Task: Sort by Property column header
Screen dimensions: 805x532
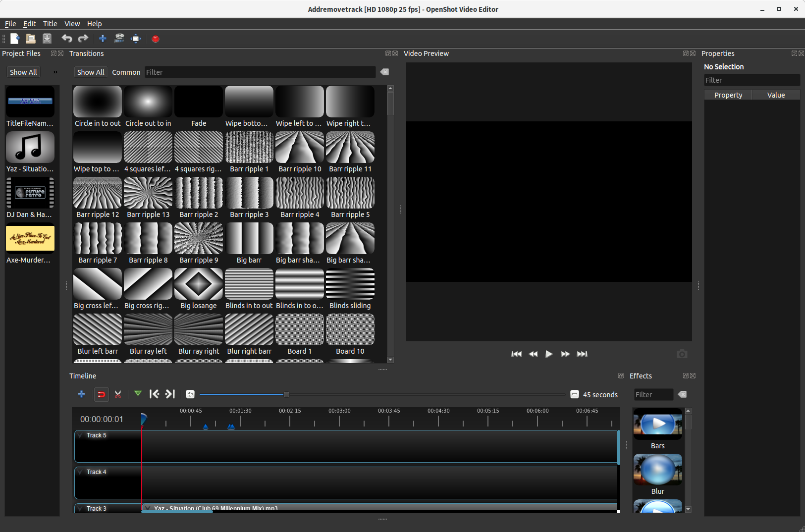Action: click(x=728, y=95)
